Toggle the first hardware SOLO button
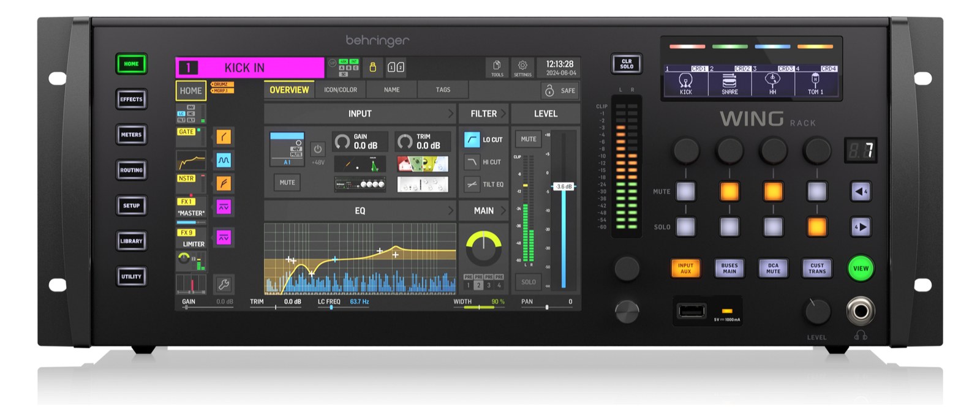 click(x=686, y=227)
